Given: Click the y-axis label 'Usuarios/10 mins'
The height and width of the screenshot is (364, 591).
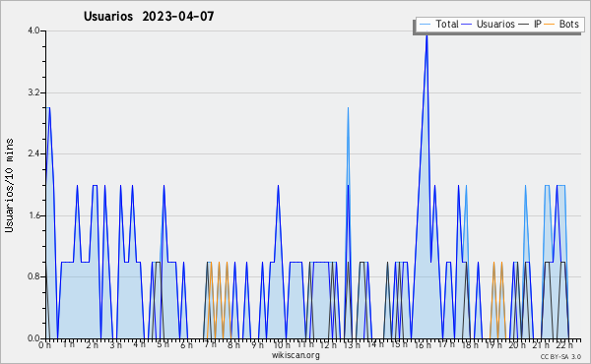Looking at the screenshot, I should tap(9, 185).
